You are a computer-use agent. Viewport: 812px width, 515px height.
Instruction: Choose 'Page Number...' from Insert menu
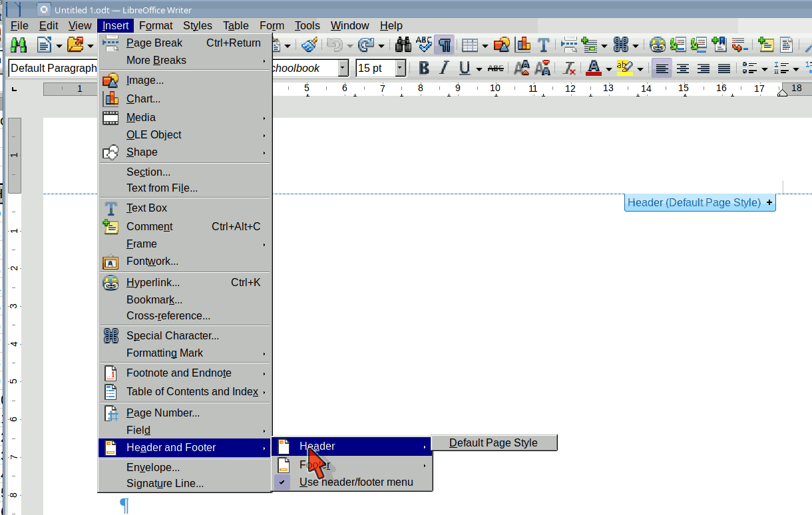[x=163, y=413]
